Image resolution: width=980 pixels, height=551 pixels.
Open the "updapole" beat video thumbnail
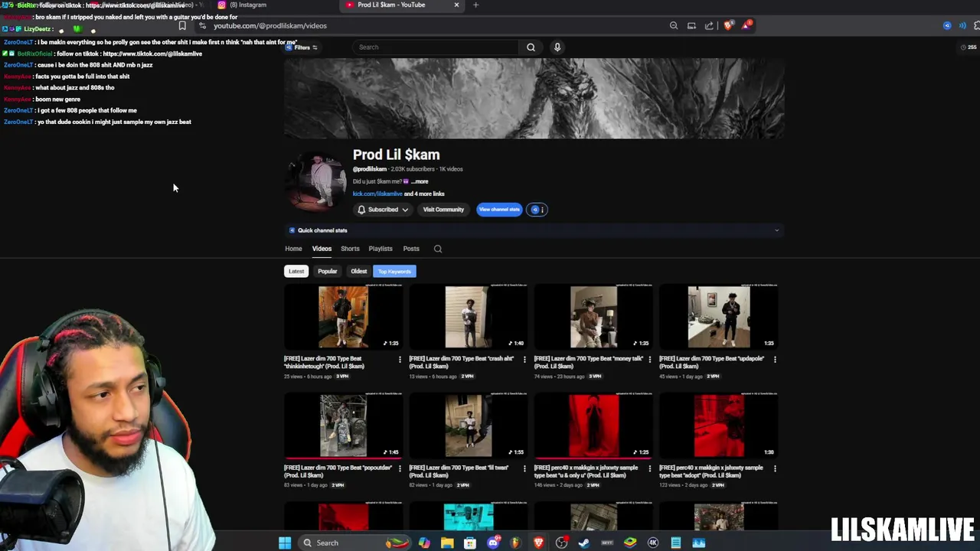coord(718,317)
